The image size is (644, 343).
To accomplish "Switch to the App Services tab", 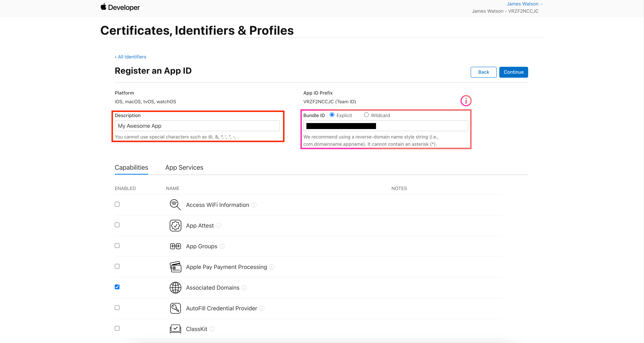I will (184, 167).
